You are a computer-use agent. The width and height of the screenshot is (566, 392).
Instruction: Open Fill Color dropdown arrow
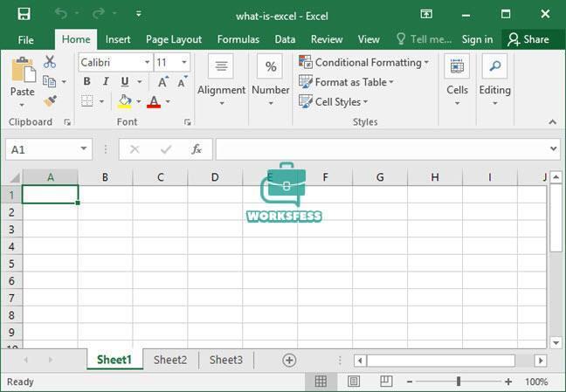[139, 101]
